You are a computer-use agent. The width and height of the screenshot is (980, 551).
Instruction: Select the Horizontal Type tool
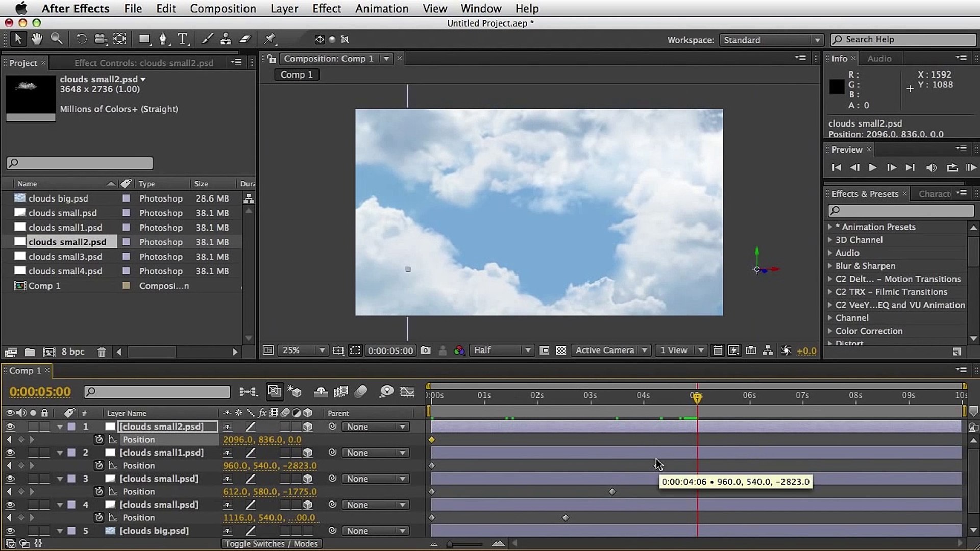(x=183, y=39)
